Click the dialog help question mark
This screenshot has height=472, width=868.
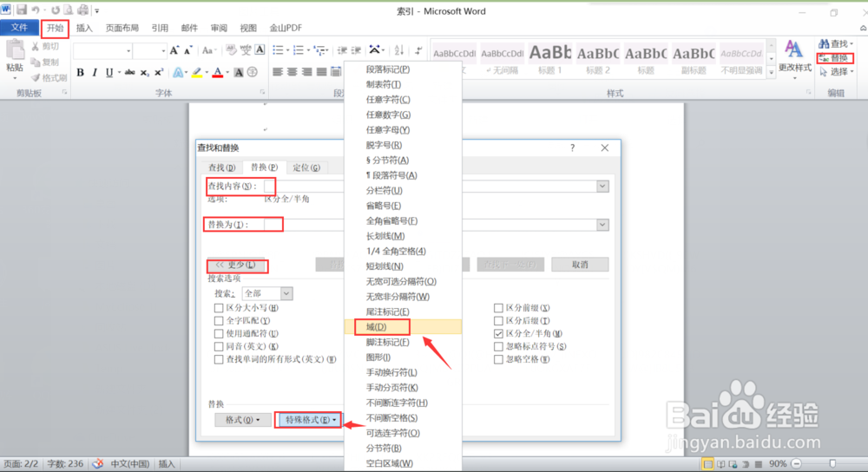[572, 147]
